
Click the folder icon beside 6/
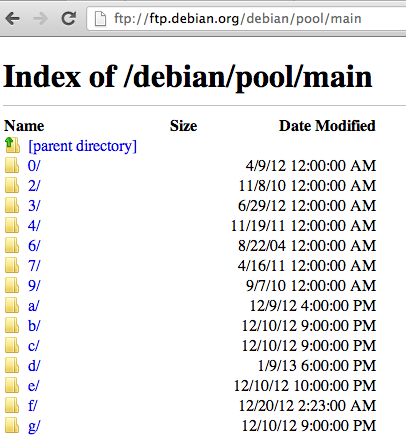pos(12,246)
